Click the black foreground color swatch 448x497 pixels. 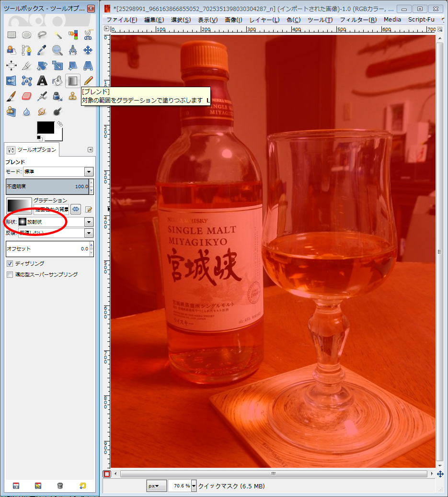click(46, 127)
